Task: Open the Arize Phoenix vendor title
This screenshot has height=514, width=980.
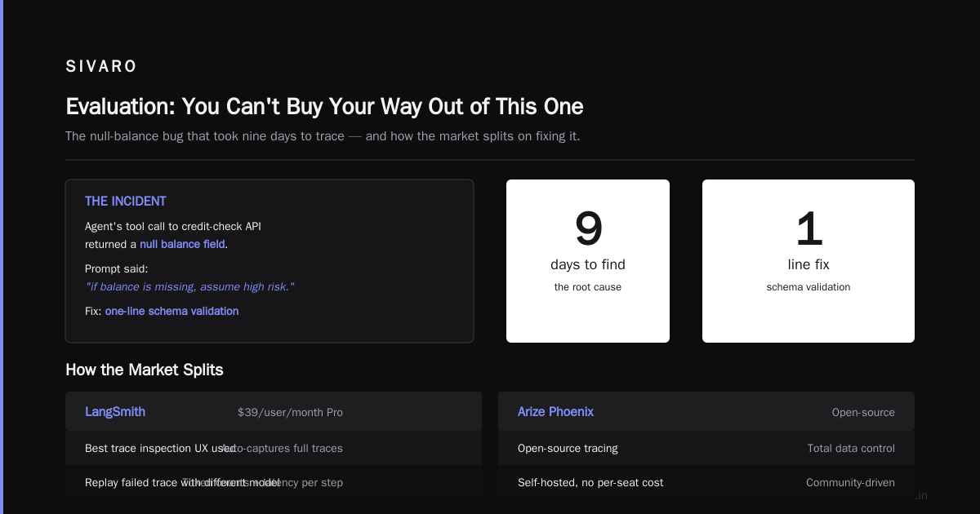Action: point(555,412)
